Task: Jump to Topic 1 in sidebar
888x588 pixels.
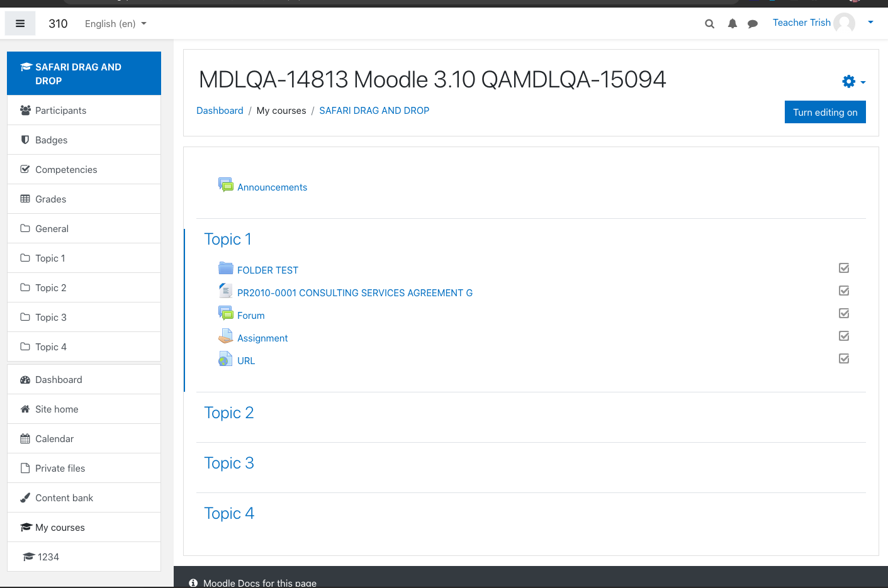Action: tap(84, 258)
